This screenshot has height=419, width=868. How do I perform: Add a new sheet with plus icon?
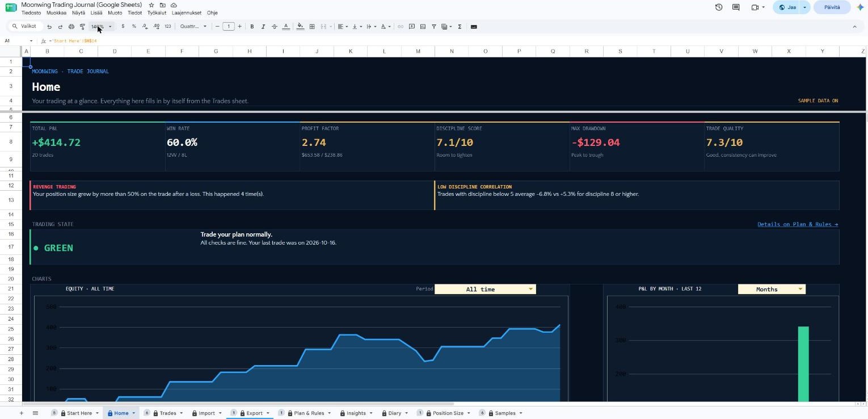tap(22, 413)
